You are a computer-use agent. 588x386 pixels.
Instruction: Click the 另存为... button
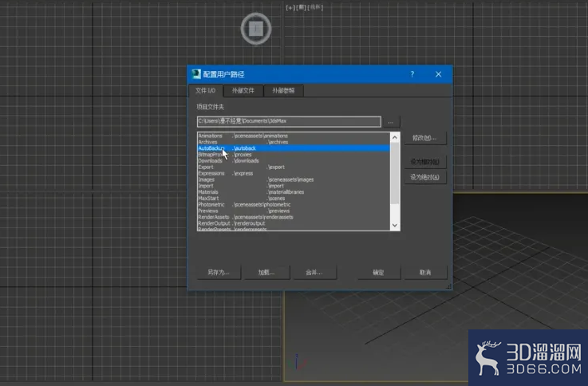tap(219, 273)
